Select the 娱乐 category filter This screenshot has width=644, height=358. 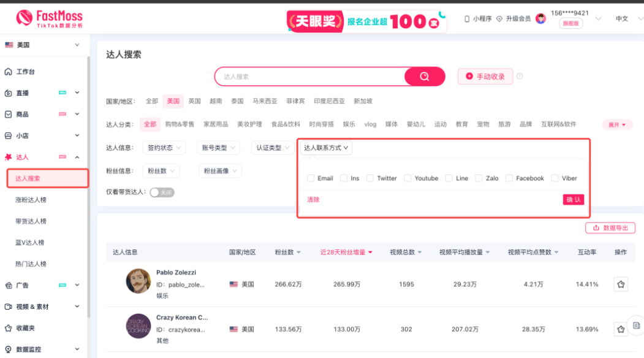(x=348, y=124)
